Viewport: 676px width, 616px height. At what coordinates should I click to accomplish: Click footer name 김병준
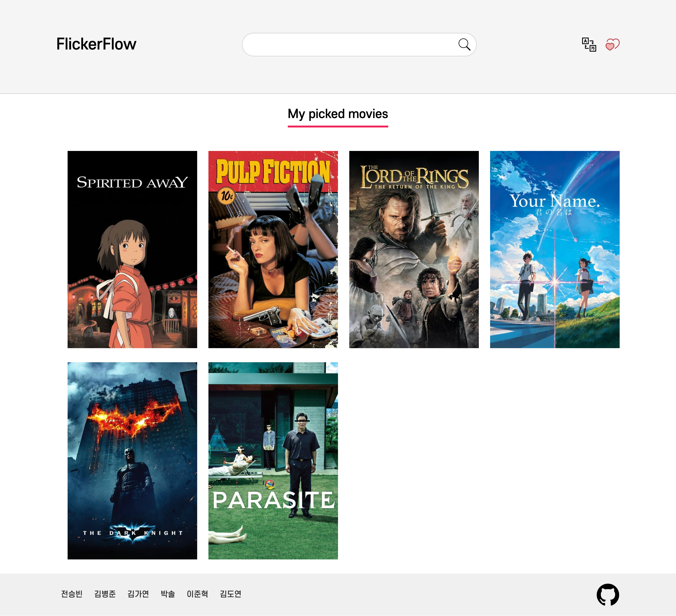click(x=105, y=594)
